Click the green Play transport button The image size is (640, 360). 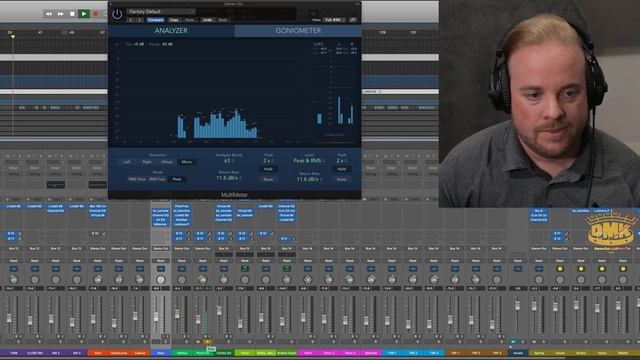[x=84, y=14]
